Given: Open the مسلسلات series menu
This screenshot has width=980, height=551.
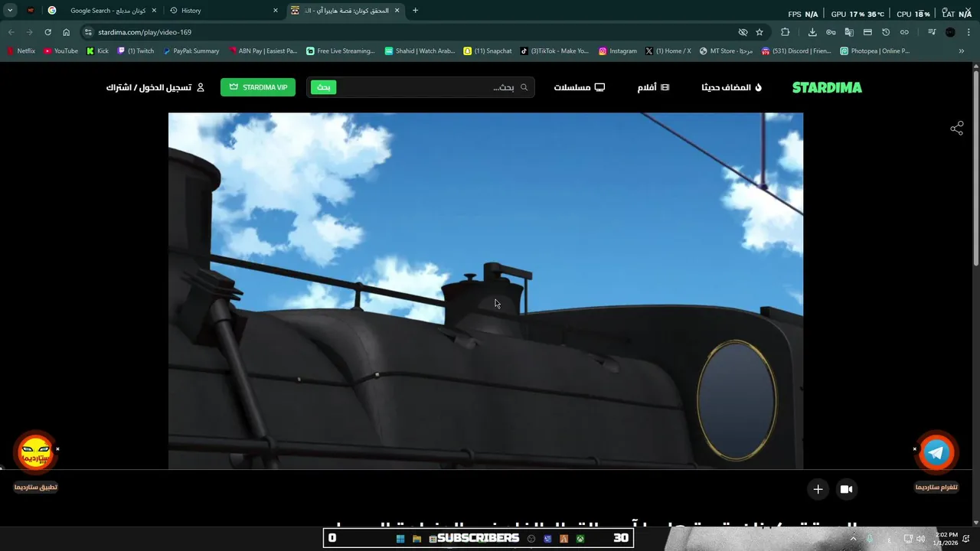Looking at the screenshot, I should 580,87.
